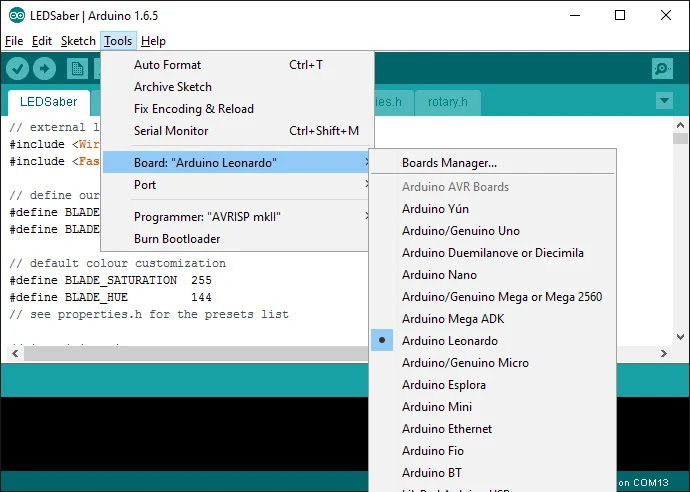The width and height of the screenshot is (690, 492).
Task: Open the tab list dropdown arrow
Action: (664, 101)
